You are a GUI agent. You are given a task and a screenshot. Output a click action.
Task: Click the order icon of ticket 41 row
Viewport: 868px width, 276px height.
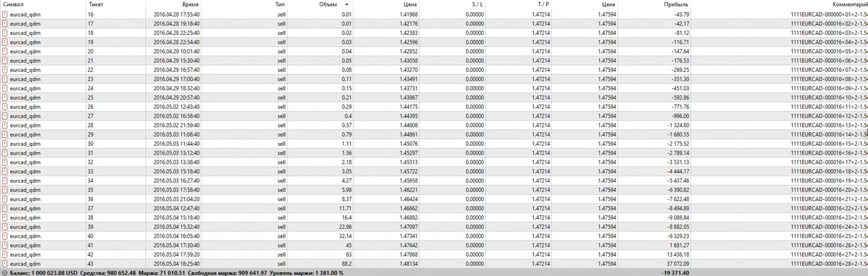[5, 246]
